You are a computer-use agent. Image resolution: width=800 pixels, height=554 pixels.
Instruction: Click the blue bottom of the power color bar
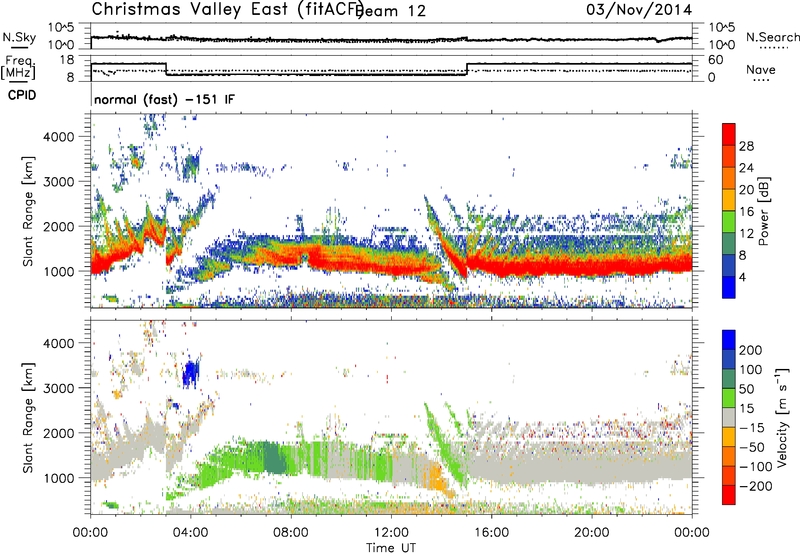click(729, 288)
